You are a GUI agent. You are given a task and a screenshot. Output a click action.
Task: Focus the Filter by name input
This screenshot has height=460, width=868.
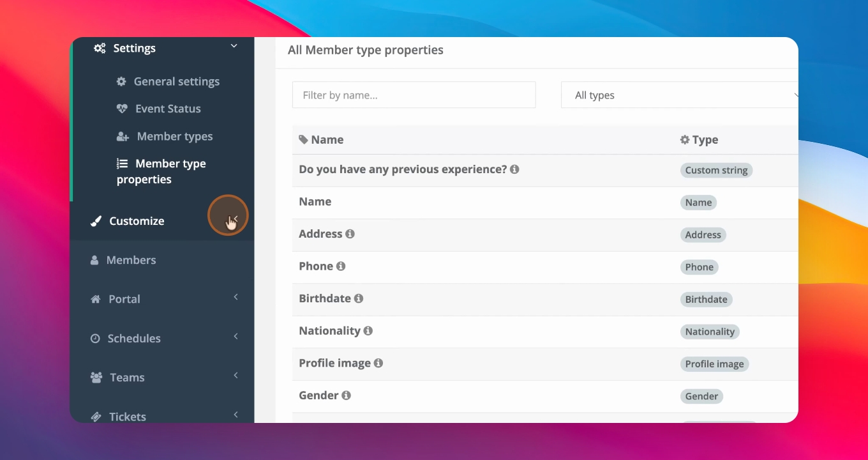tap(414, 95)
